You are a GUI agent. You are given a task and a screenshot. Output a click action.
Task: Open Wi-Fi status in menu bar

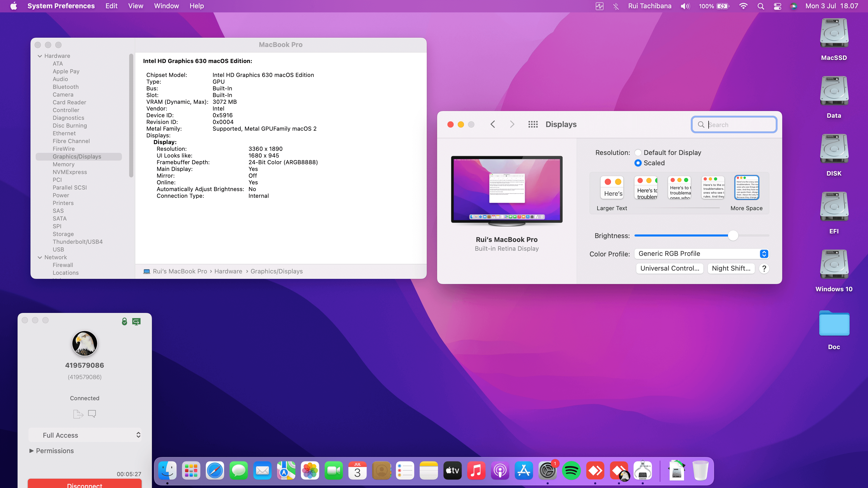[743, 6]
